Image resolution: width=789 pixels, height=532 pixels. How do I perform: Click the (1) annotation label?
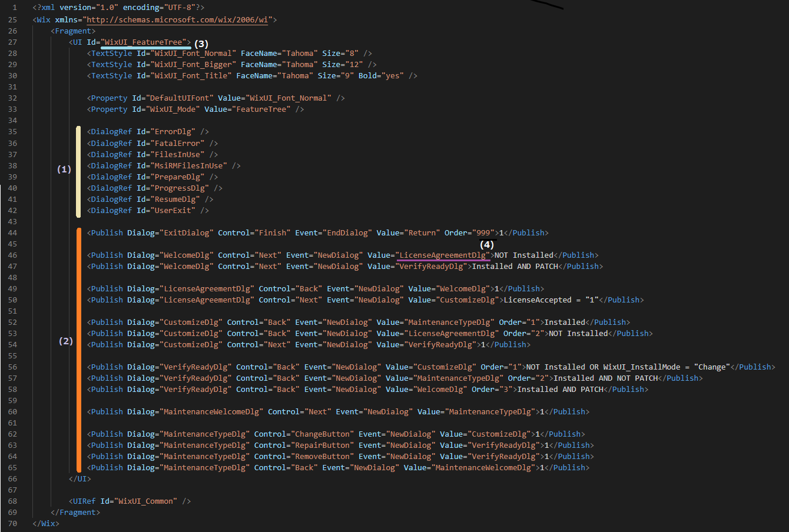64,169
